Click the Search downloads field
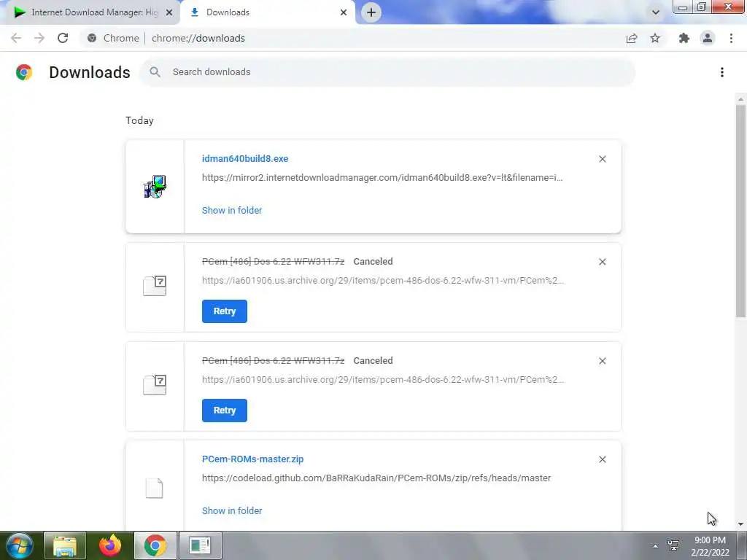747x560 pixels. [387, 72]
